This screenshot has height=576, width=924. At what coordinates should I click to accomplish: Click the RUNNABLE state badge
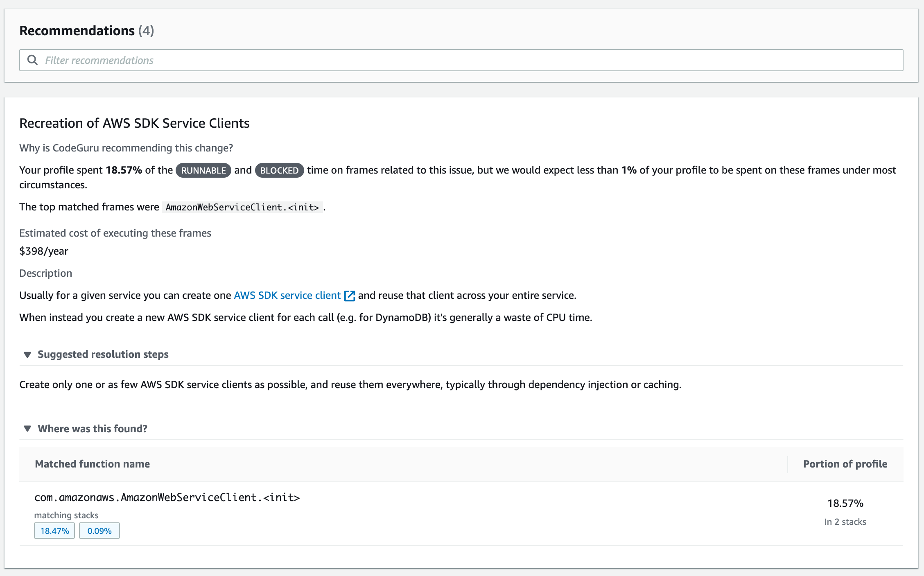tap(203, 170)
